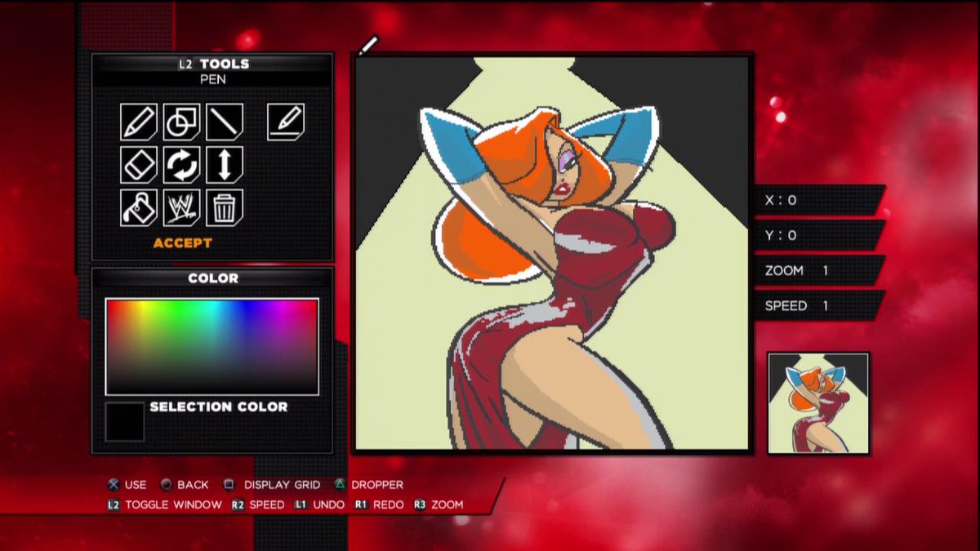Click the COLOR panel header
Screen dimensions: 980x551
[x=212, y=278]
